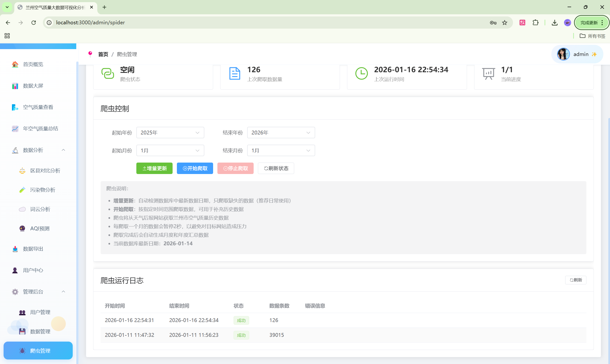The width and height of the screenshot is (610, 364).
Task: Open browser downloads icon
Action: click(x=554, y=23)
